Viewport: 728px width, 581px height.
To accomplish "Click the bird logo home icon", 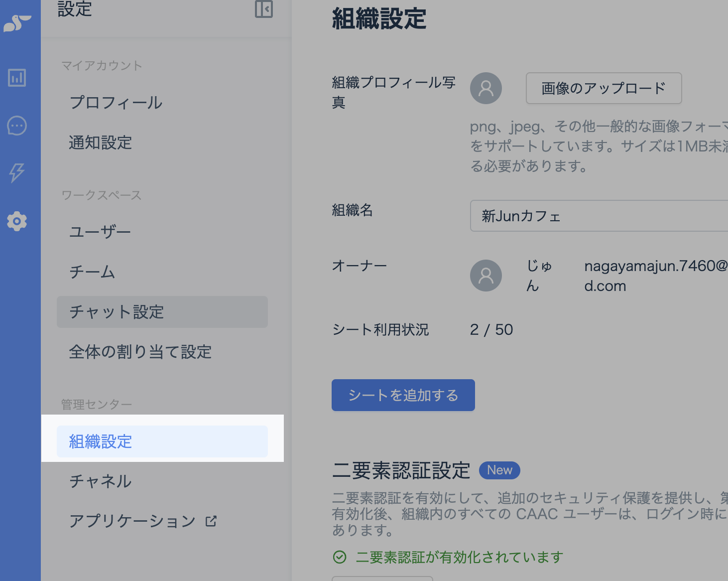I will pos(17,23).
